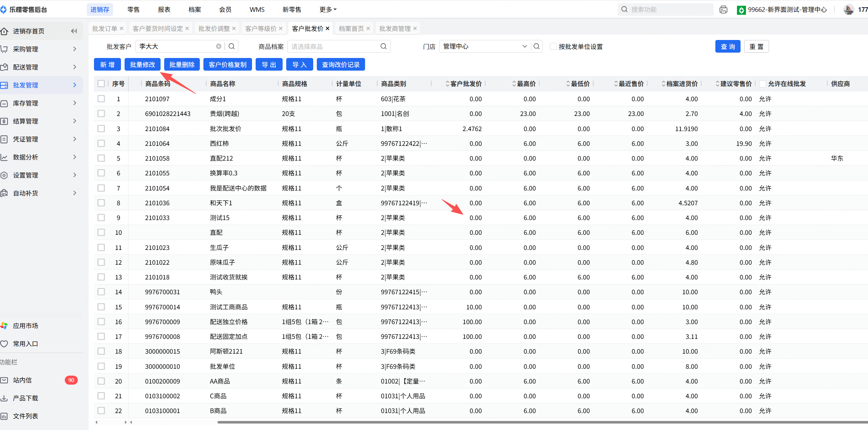
Task: Click the printer icon in top bar
Action: 723,10
